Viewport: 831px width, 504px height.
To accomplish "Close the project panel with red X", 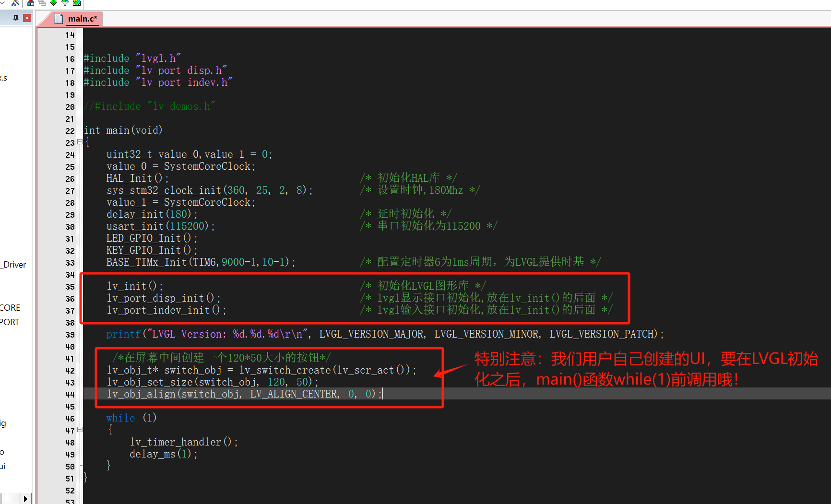I will (27, 18).
